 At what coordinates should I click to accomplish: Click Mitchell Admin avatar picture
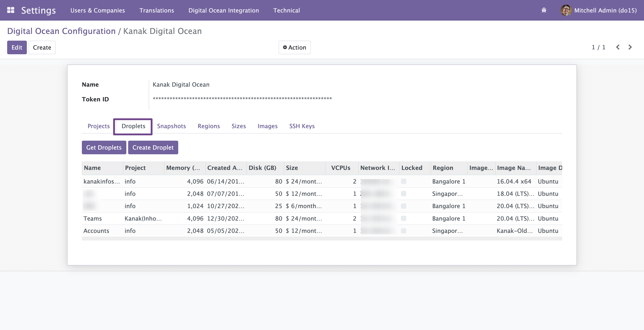(566, 10)
